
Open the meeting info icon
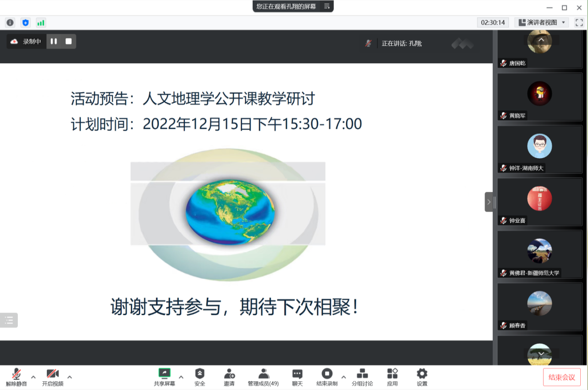[10, 23]
